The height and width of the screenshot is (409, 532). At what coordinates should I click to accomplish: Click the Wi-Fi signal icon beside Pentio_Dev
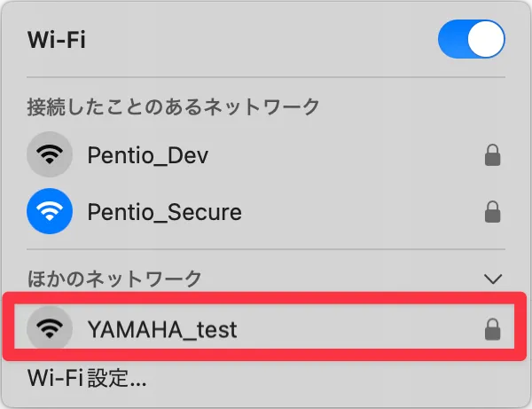tap(50, 154)
